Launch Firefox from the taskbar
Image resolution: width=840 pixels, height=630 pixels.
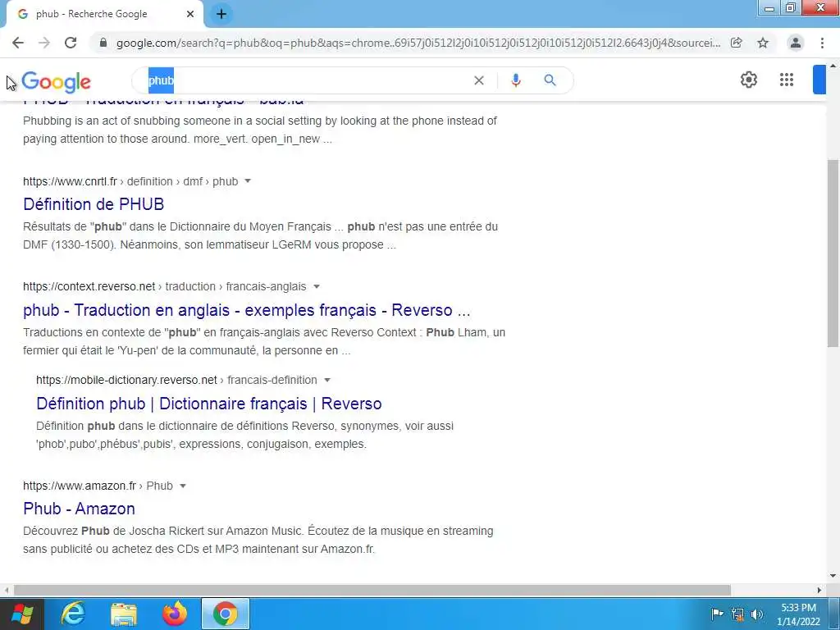(x=175, y=614)
